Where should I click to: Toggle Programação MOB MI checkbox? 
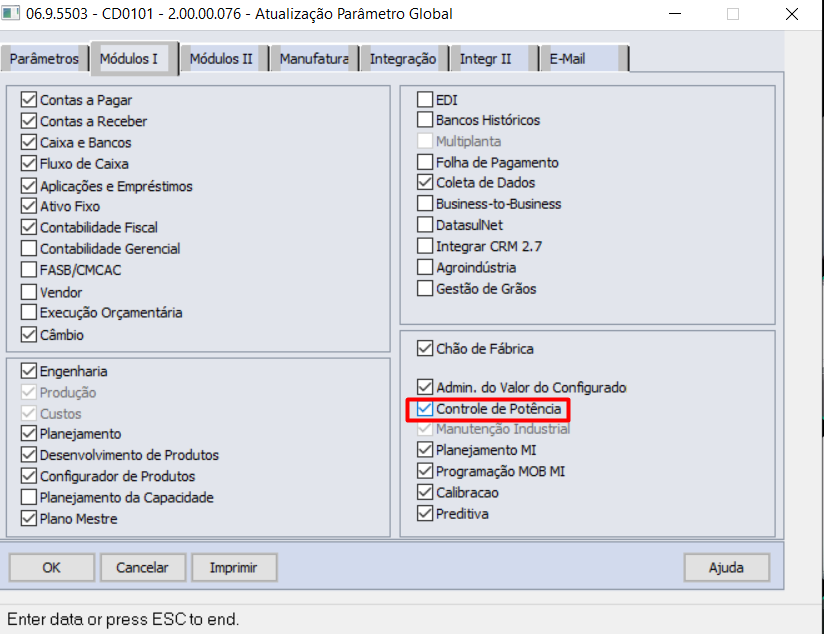pyautogui.click(x=425, y=471)
